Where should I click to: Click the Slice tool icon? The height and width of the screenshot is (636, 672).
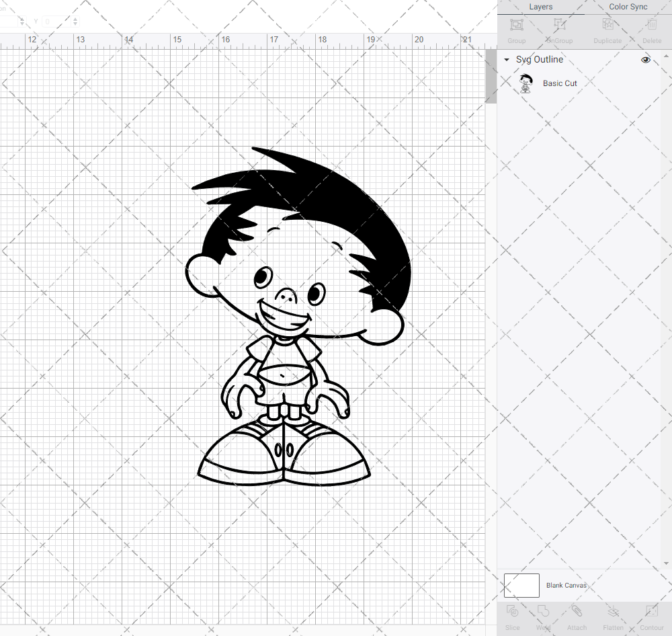click(513, 611)
